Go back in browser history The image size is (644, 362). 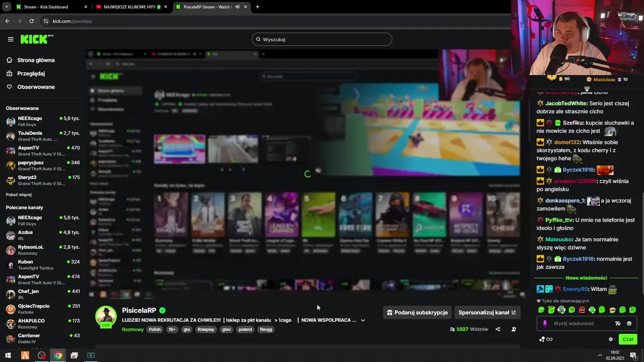(x=7, y=21)
